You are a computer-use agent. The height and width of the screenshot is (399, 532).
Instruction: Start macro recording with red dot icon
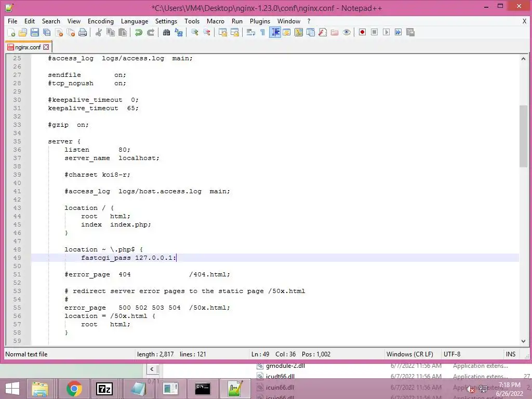point(362,32)
